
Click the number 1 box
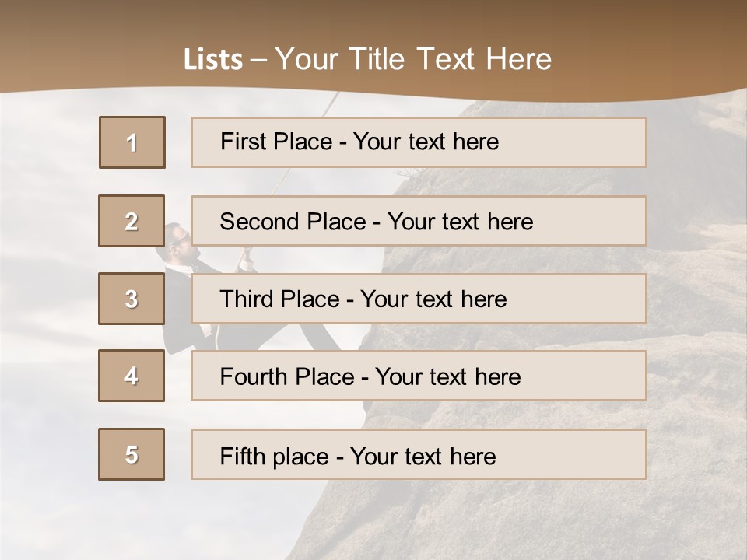click(132, 142)
